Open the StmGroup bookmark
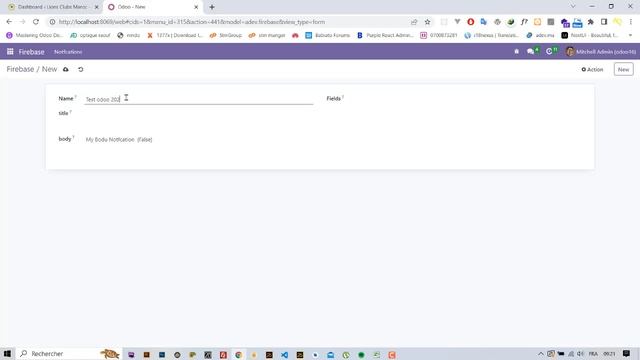The width and height of the screenshot is (640, 360). click(226, 36)
